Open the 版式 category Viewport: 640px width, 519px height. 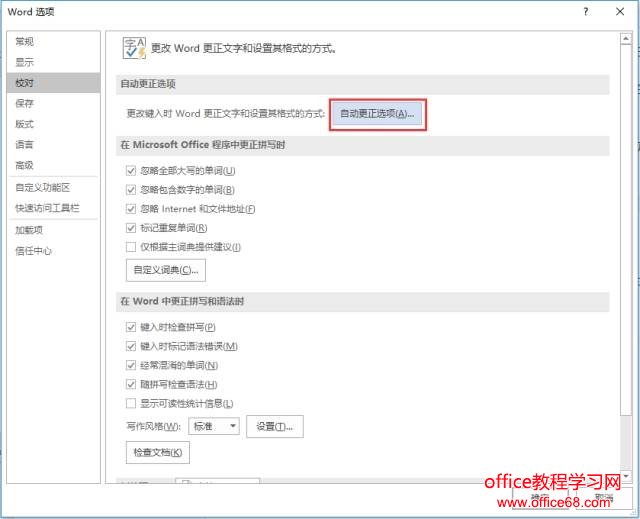[x=53, y=124]
